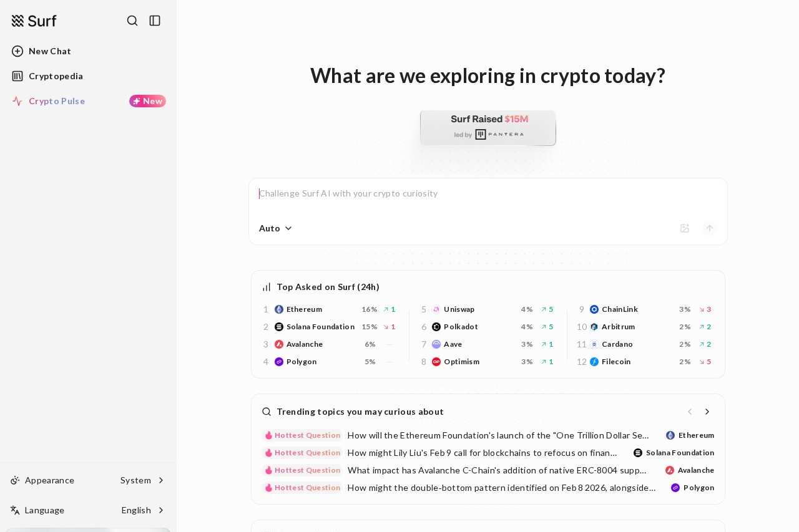Type in the Challenge Surf AI input field
Screen dimensions: 799x532
487,194
